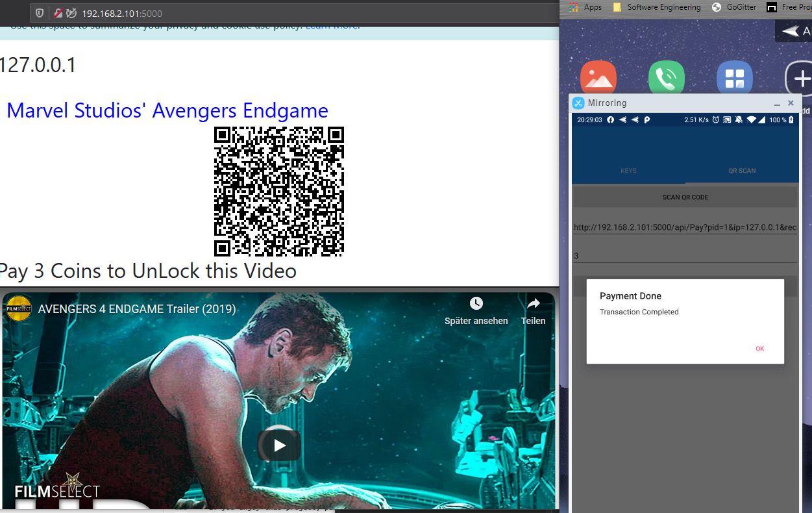Open the green phone dialer app icon

(x=667, y=77)
